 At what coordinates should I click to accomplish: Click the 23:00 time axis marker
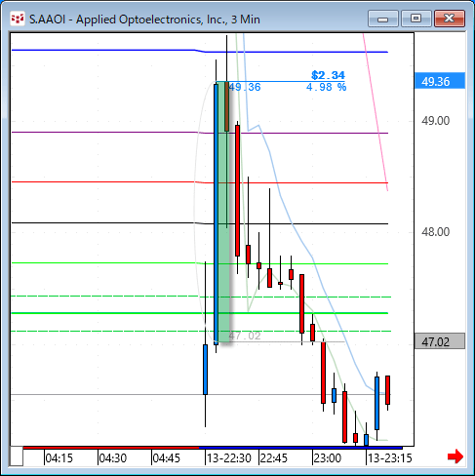tap(328, 458)
